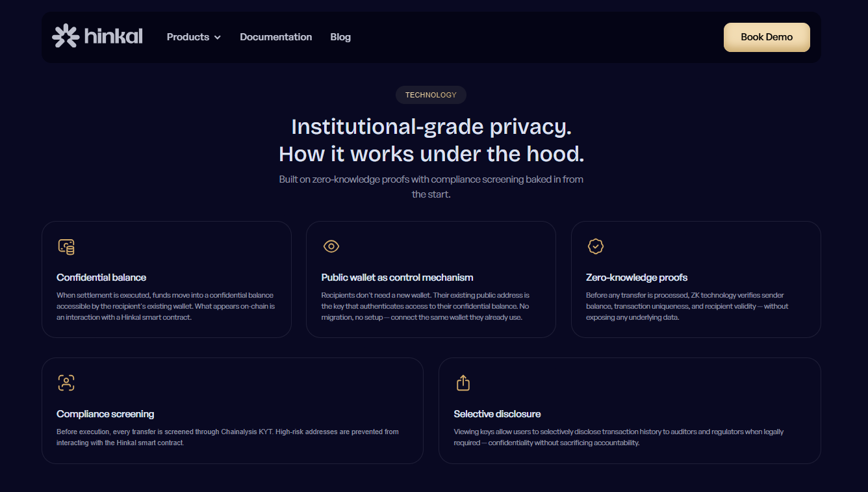Click the "How it works under the hood." headline
Viewport: 868px width, 492px height.
tap(431, 154)
